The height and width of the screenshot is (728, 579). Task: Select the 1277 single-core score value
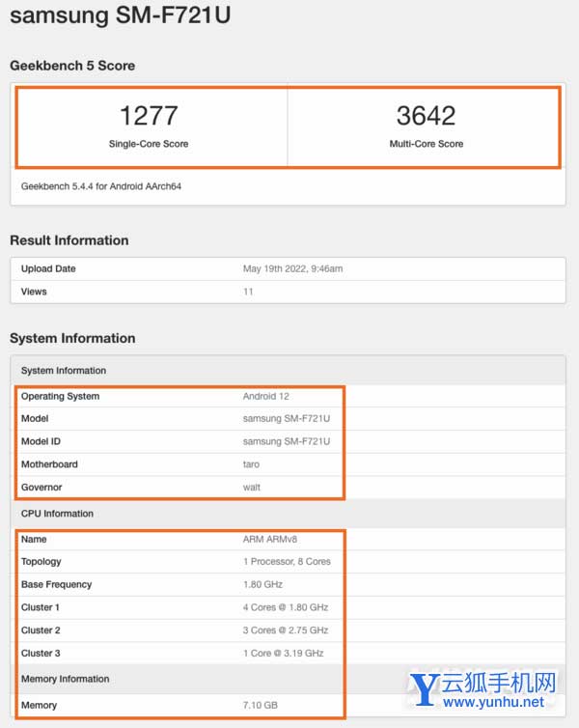pos(149,115)
